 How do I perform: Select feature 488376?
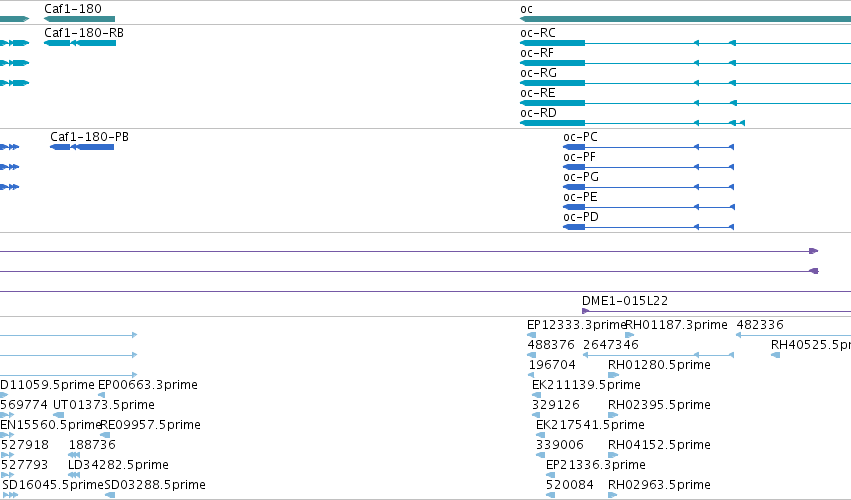pos(551,345)
